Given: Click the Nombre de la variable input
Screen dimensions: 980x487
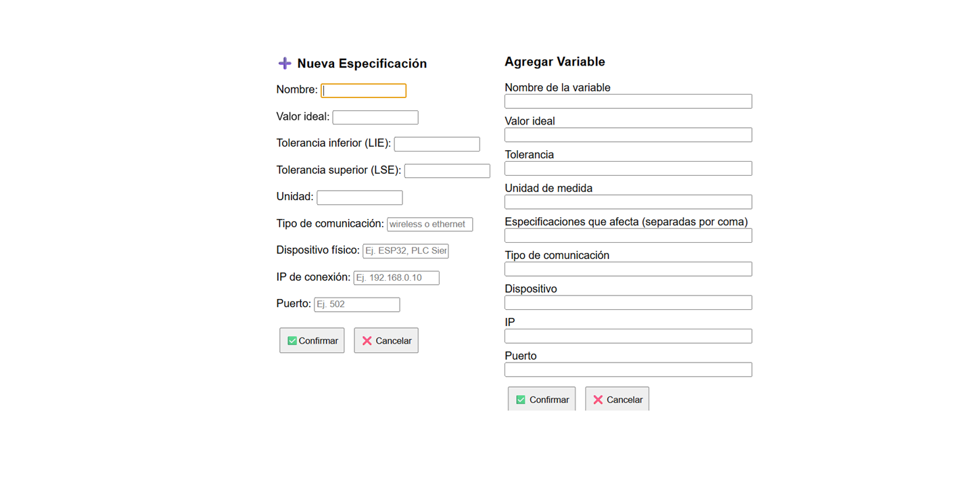Looking at the screenshot, I should (x=628, y=101).
